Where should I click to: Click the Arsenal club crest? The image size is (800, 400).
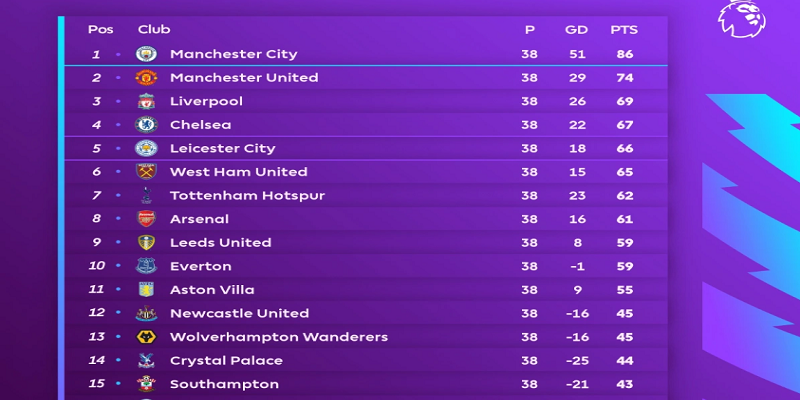click(147, 219)
